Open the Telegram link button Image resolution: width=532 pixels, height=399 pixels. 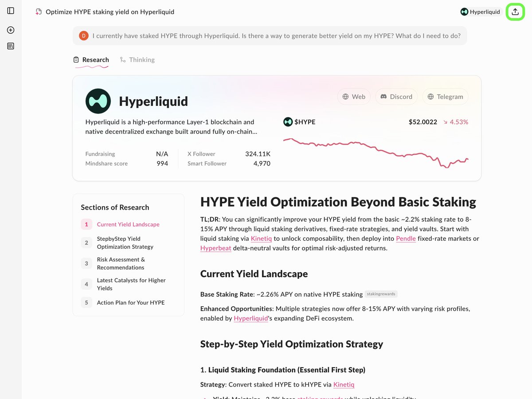tap(445, 97)
